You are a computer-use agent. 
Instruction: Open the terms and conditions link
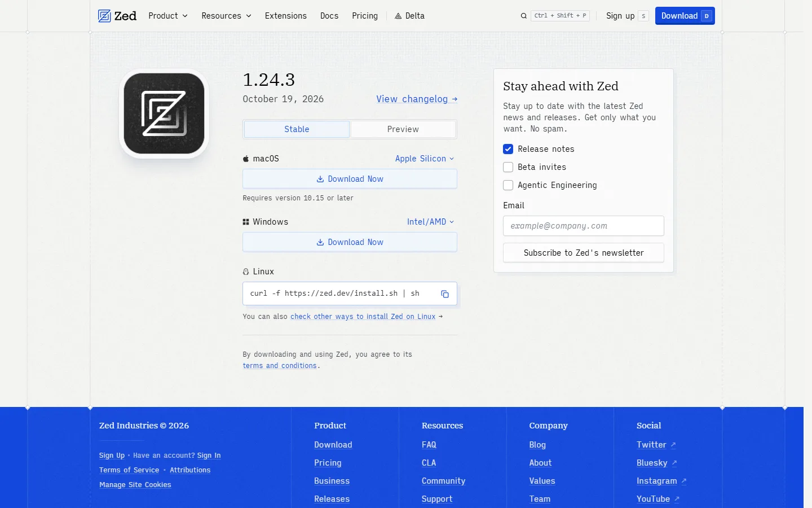280,366
